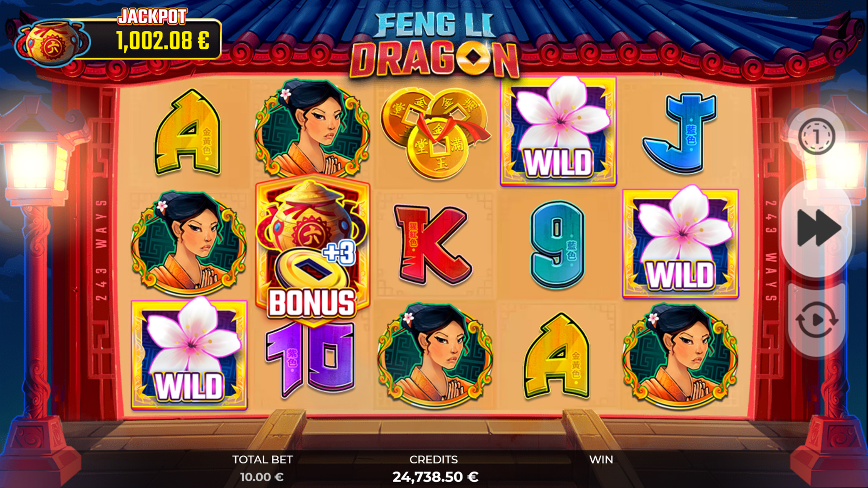Click the Feng Li Dragon logo
Image resolution: width=868 pixels, height=488 pixels.
pos(434,44)
